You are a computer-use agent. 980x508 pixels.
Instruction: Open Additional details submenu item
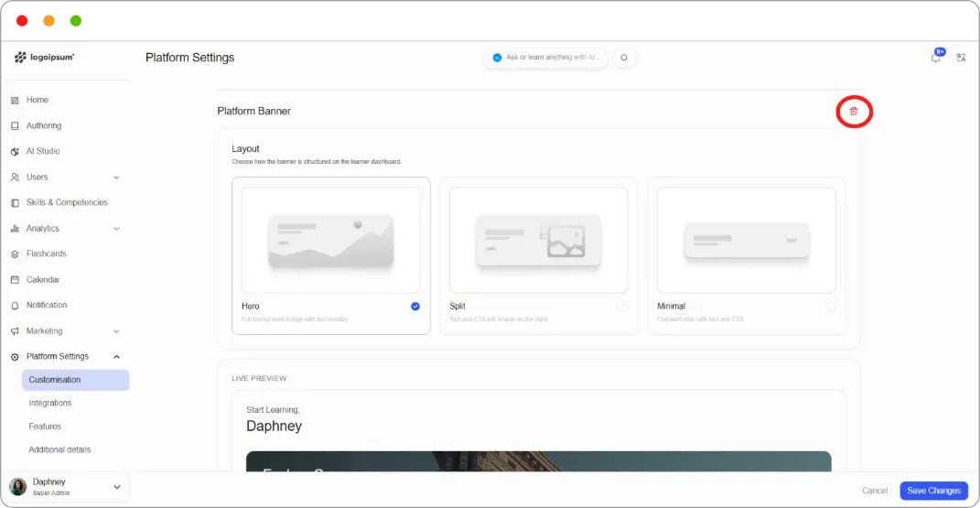point(59,449)
